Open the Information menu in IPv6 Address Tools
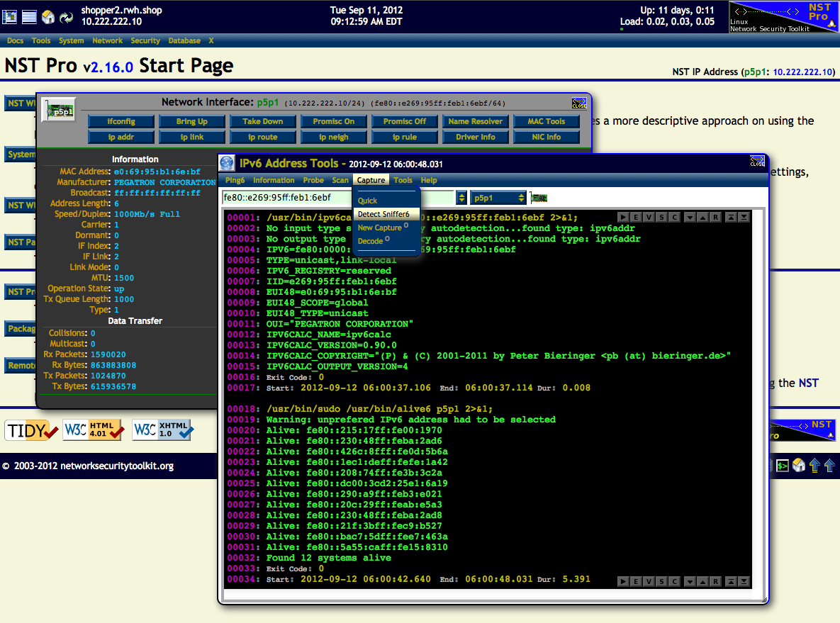This screenshot has width=840, height=623. (274, 181)
